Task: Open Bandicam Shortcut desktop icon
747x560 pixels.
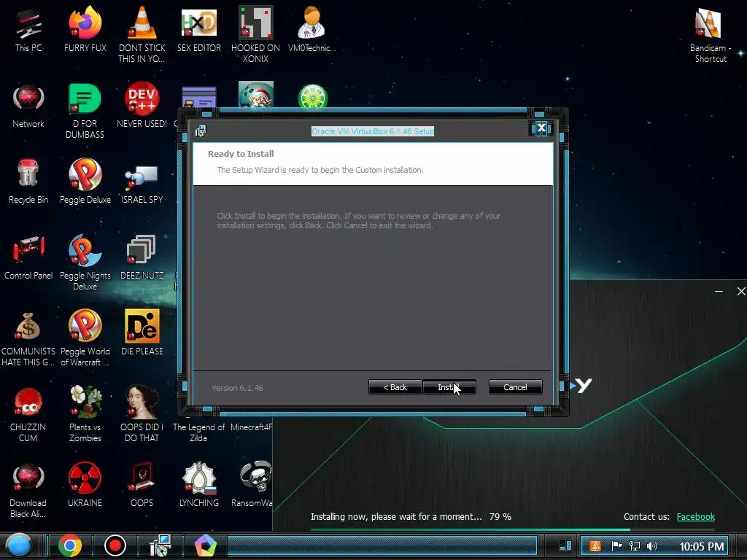Action: (x=711, y=35)
